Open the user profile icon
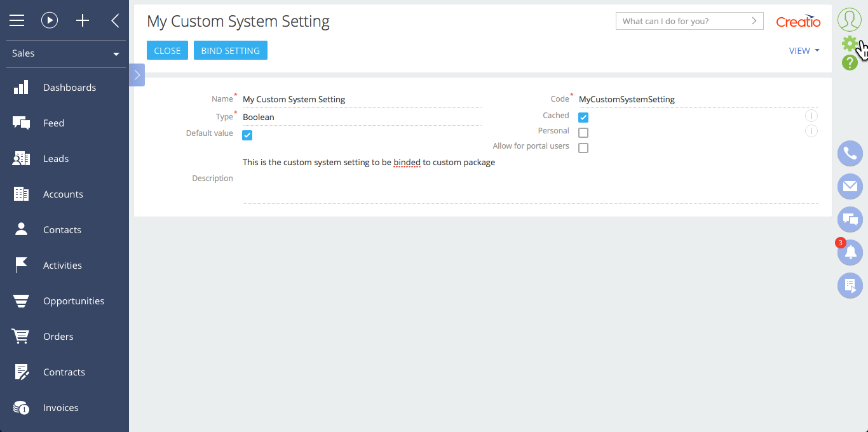The height and width of the screenshot is (432, 868). (850, 20)
